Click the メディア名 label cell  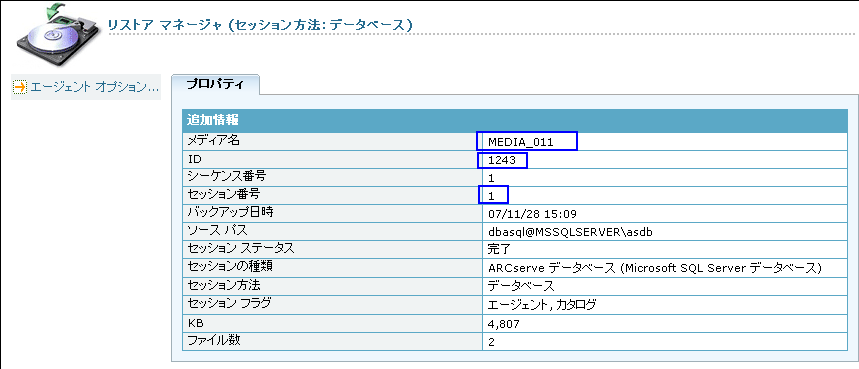pyautogui.click(x=332, y=141)
